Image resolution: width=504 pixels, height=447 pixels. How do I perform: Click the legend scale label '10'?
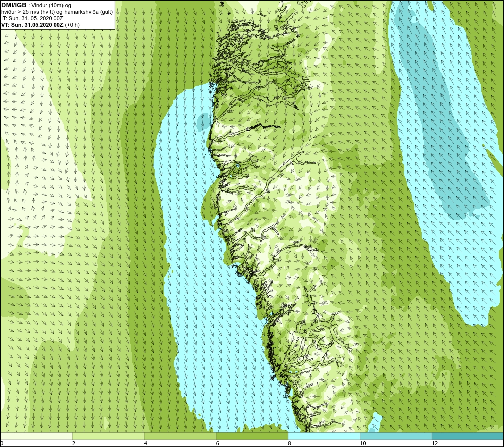(x=363, y=443)
